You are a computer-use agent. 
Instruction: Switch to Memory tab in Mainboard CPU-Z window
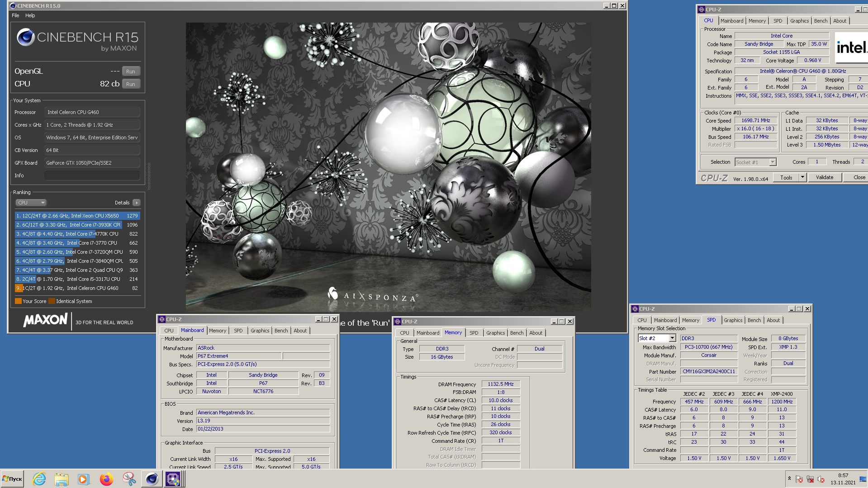[218, 331]
